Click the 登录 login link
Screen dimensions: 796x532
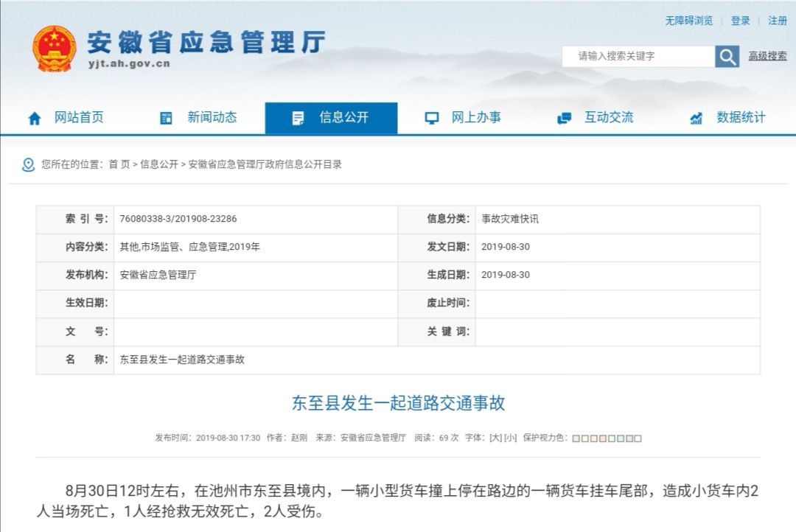click(x=740, y=21)
